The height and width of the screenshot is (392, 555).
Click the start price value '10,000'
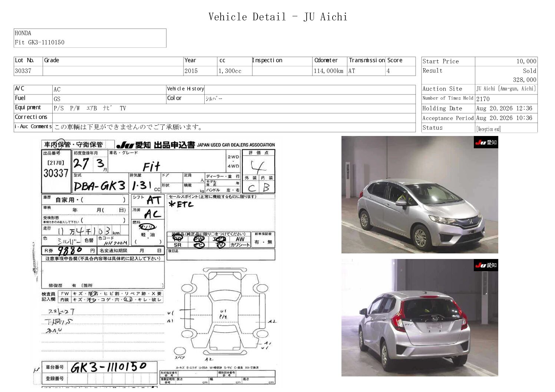click(526, 62)
